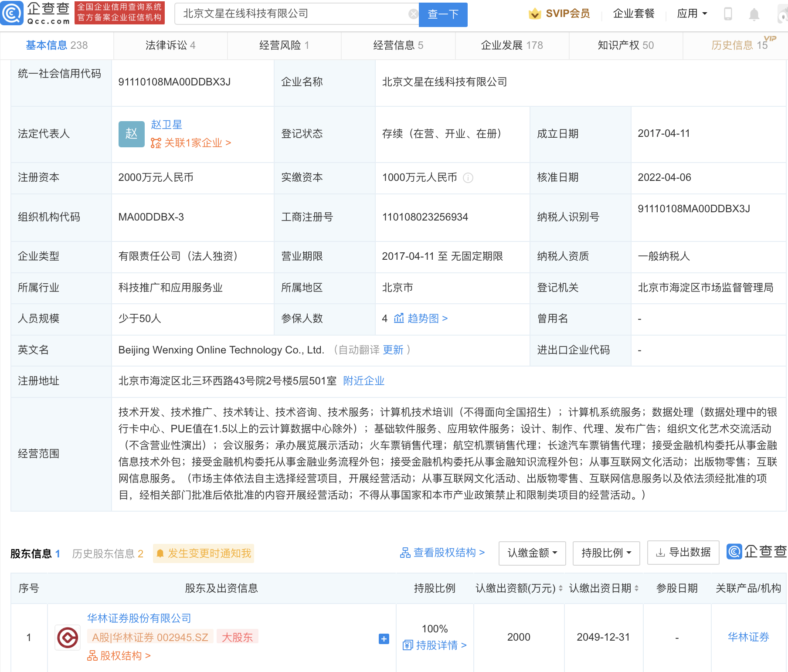This screenshot has width=788, height=672.
Task: Sort by 认缴出资日期 column arrows
Action: [636, 588]
